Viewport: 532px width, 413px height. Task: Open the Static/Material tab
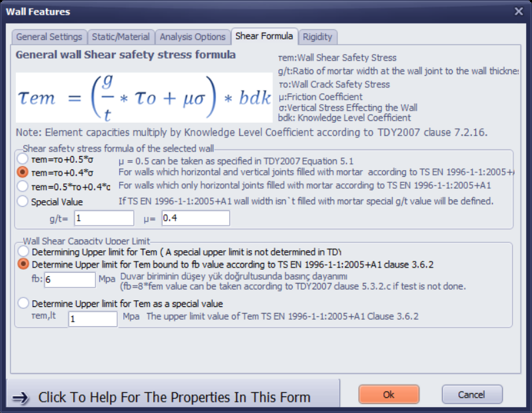coord(121,37)
